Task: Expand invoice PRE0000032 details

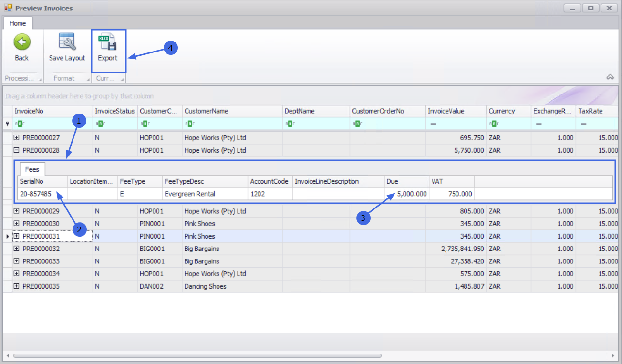Action: coord(17,249)
